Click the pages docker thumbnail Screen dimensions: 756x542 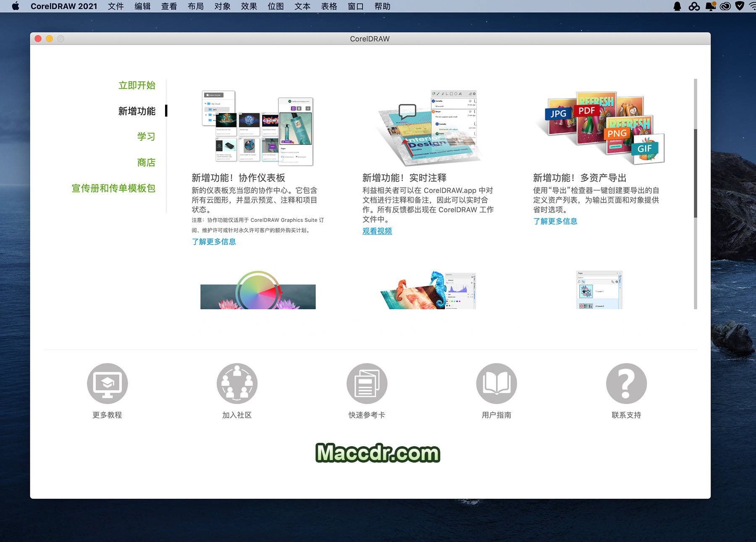(x=599, y=290)
